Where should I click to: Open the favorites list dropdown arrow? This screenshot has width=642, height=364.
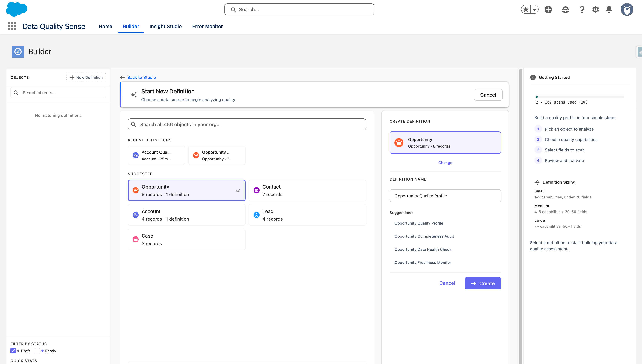(x=534, y=10)
